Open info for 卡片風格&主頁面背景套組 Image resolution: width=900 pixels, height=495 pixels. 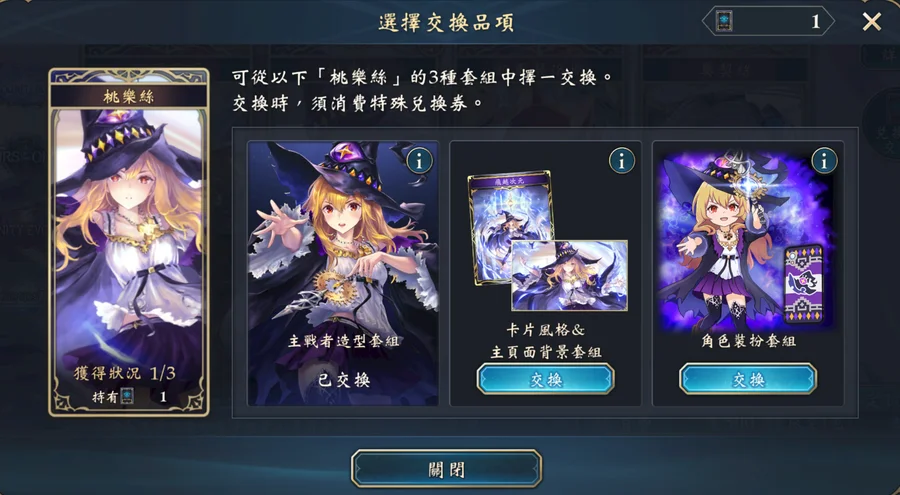622,162
